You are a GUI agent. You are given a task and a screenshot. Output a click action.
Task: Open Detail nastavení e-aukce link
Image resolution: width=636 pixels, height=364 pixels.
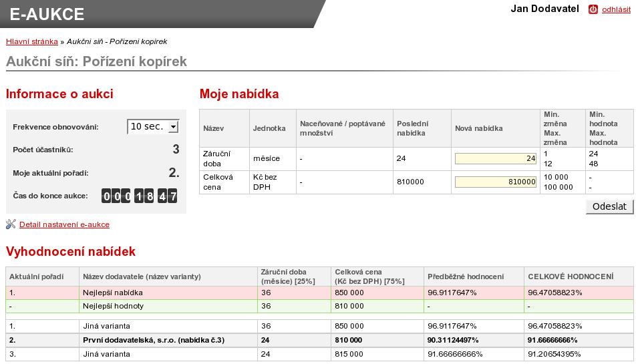click(64, 224)
